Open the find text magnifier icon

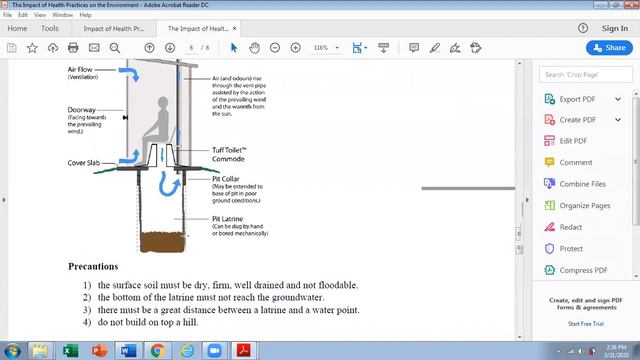pos(115,48)
